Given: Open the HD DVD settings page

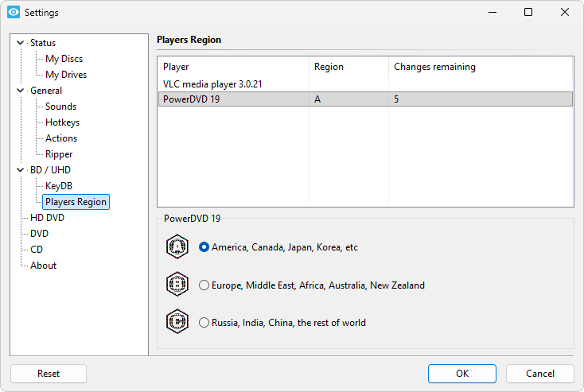Looking at the screenshot, I should [x=47, y=218].
